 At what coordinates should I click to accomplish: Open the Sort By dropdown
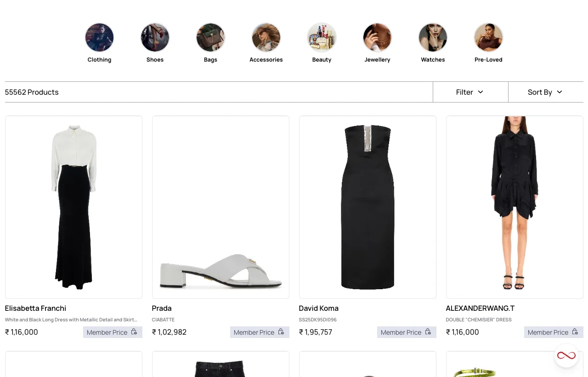[x=546, y=92]
